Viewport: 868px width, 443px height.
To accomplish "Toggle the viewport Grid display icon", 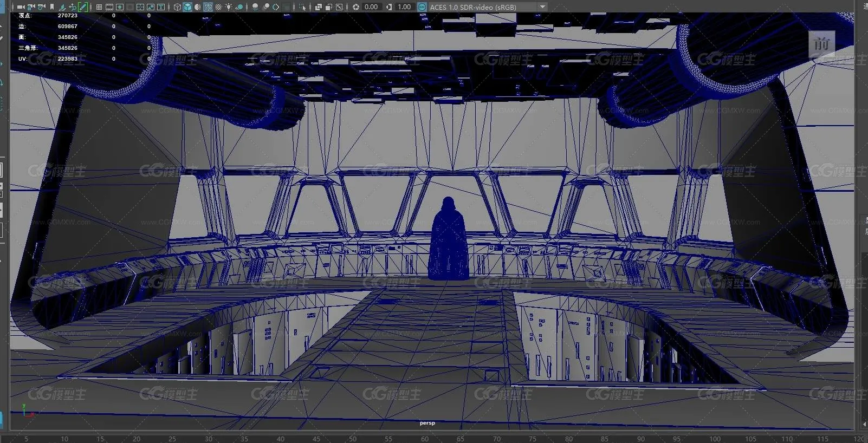I will point(99,7).
